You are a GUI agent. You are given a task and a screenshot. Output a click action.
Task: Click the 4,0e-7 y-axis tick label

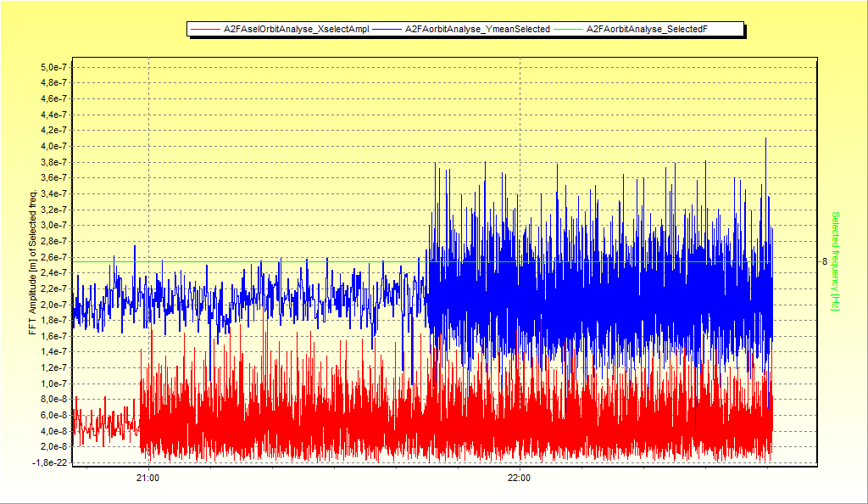coord(55,146)
